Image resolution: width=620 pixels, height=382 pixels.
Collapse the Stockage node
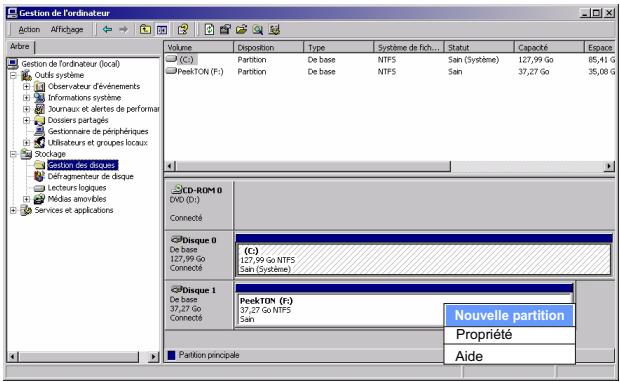(x=13, y=154)
